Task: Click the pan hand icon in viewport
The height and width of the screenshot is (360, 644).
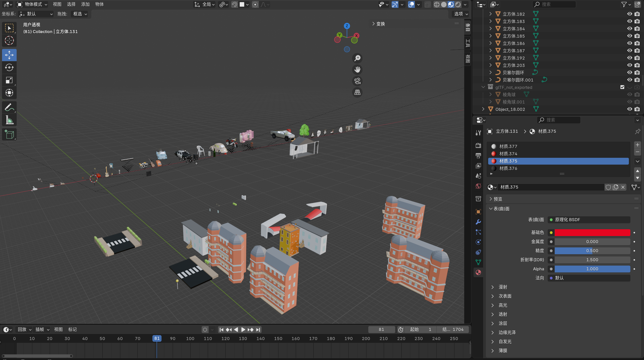Action: 357,69
